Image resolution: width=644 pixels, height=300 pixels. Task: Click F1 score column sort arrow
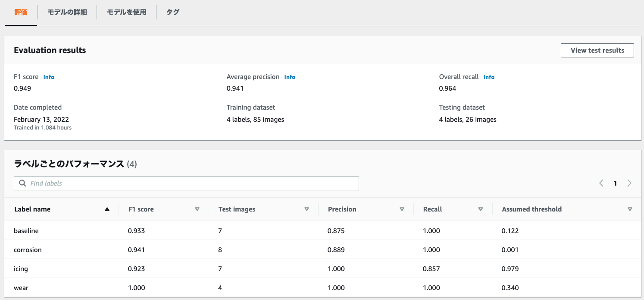click(197, 209)
